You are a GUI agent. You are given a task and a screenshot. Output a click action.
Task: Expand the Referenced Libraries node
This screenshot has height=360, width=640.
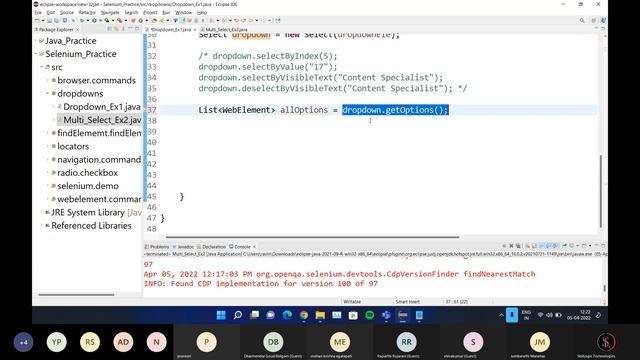[x=42, y=225]
